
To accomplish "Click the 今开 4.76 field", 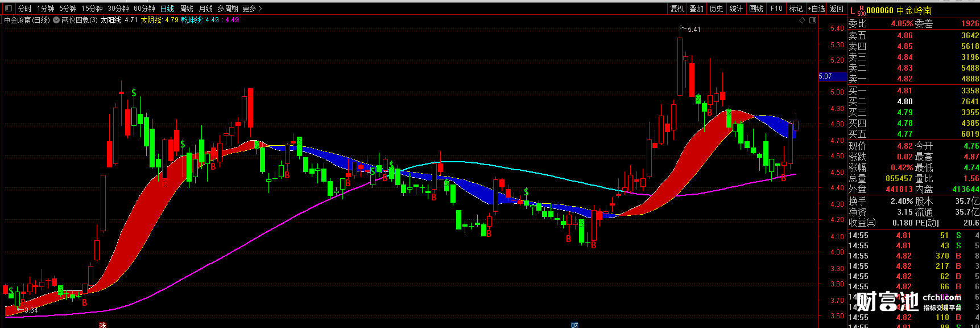I will [947, 146].
